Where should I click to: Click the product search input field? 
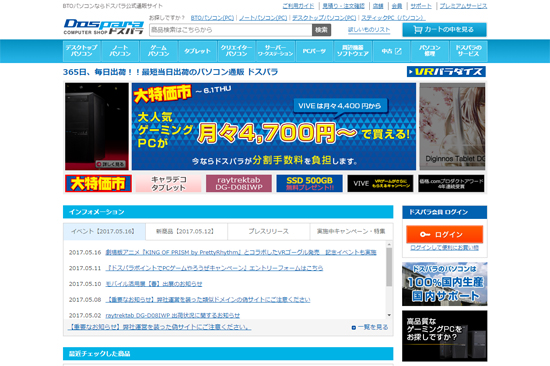231,30
